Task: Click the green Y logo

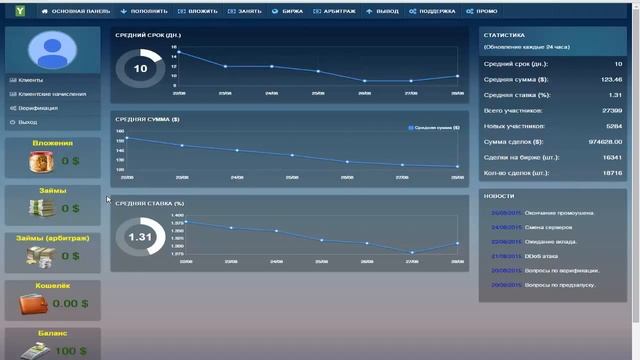Action: click(x=20, y=11)
